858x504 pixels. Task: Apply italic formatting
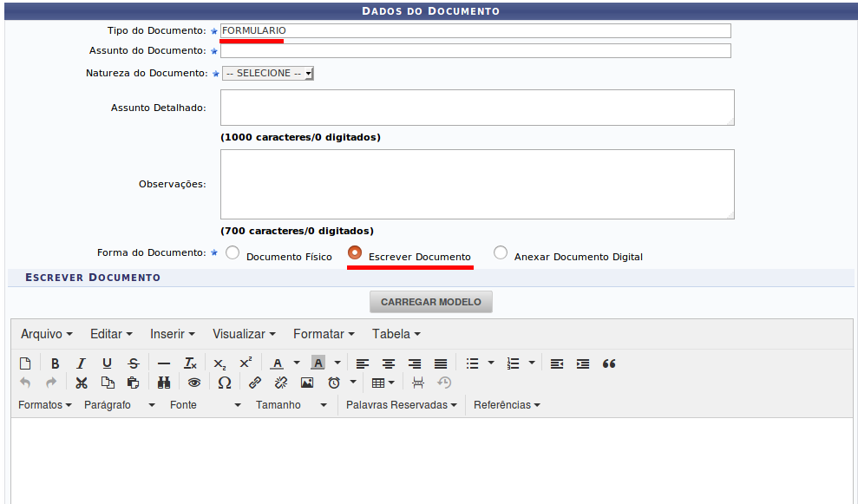click(x=81, y=363)
